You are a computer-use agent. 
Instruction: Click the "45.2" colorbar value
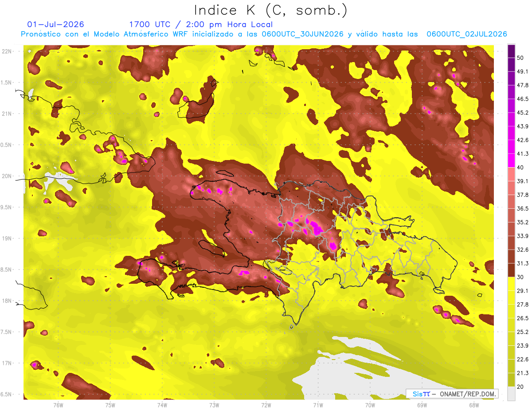coord(523,113)
